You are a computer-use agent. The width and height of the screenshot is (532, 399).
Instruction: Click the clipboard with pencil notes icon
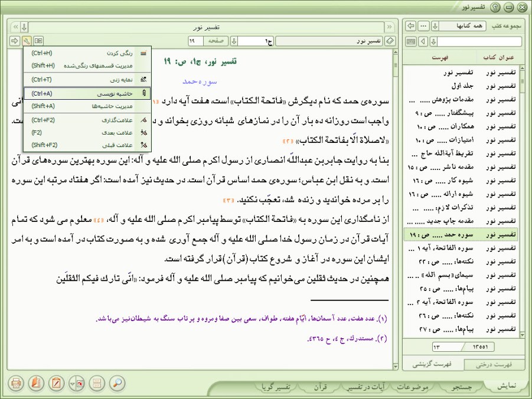point(56,384)
